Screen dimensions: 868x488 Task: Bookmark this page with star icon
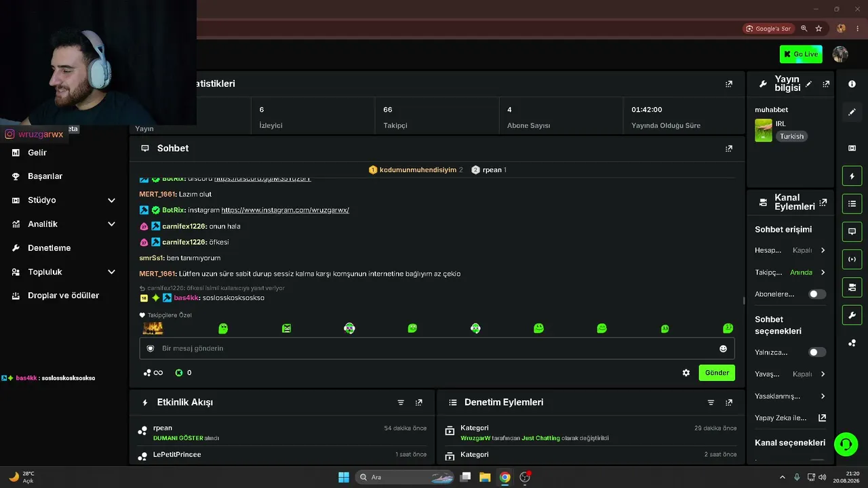pyautogui.click(x=818, y=28)
